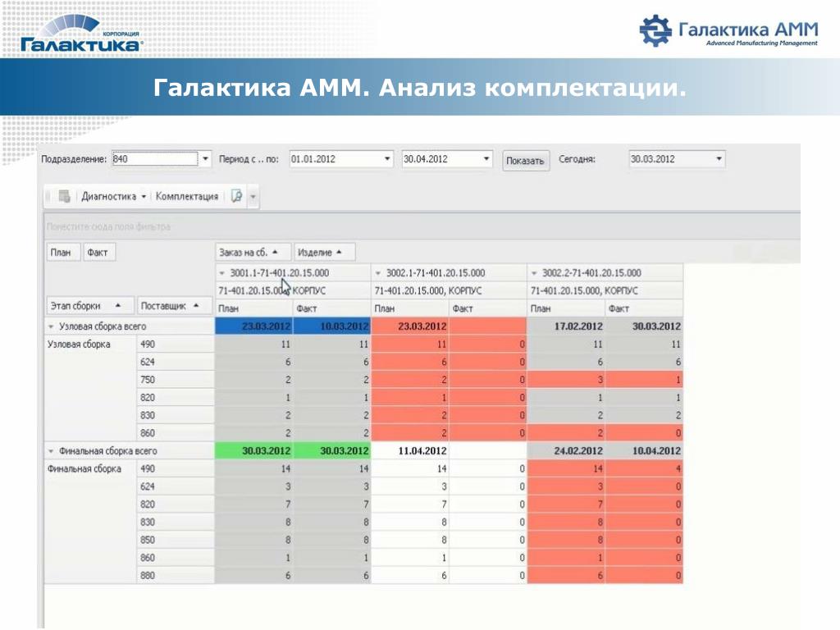Collapse the Узловая сборка всего row group
The image size is (840, 630).
52,326
